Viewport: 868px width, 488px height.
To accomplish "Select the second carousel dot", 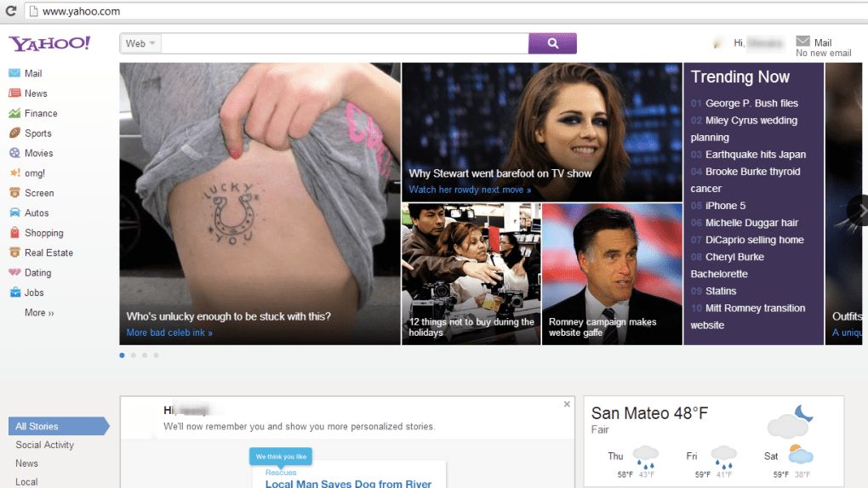I will [x=134, y=355].
